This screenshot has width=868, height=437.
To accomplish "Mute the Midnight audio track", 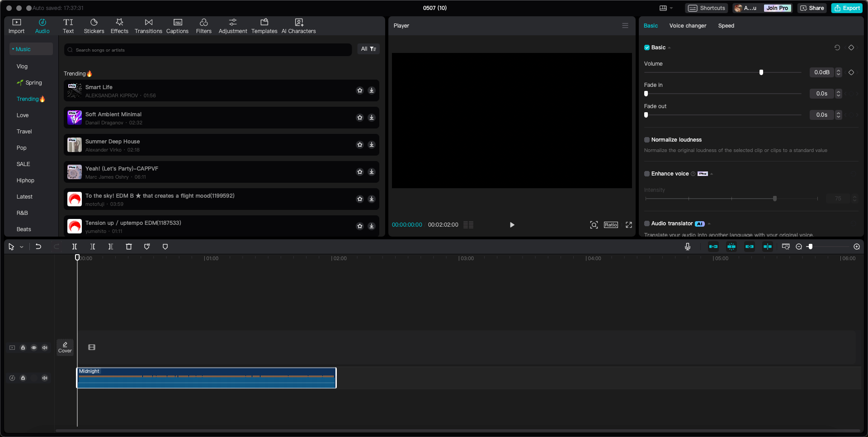I will coord(45,378).
